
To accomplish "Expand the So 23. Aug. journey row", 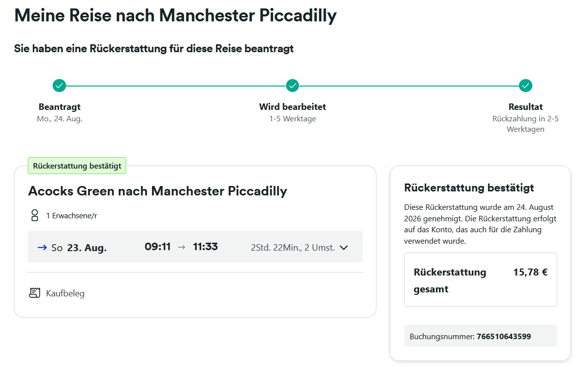I will click(195, 247).
